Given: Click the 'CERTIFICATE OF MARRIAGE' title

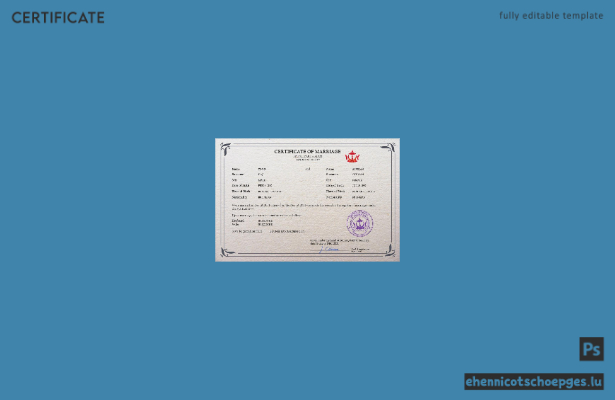Looking at the screenshot, I should click(307, 151).
